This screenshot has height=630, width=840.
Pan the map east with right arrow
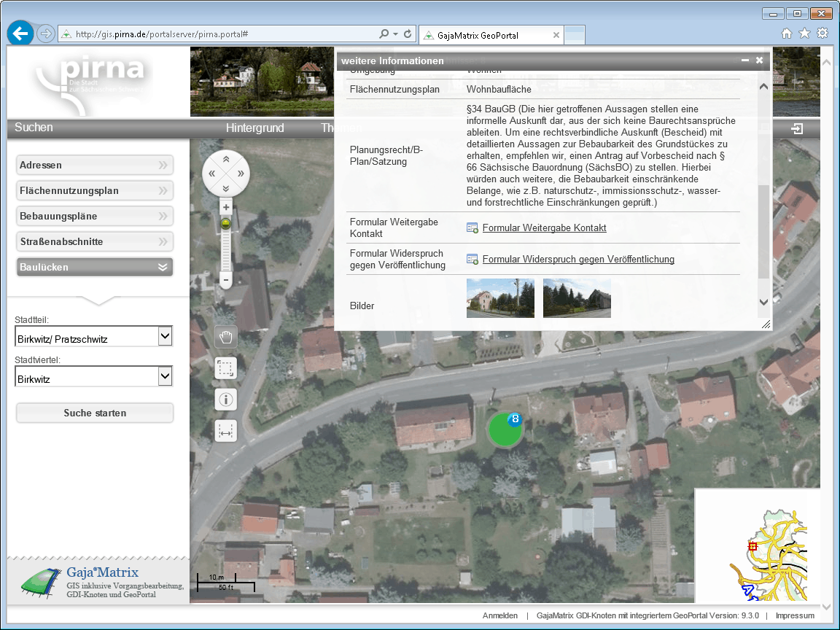coord(241,174)
